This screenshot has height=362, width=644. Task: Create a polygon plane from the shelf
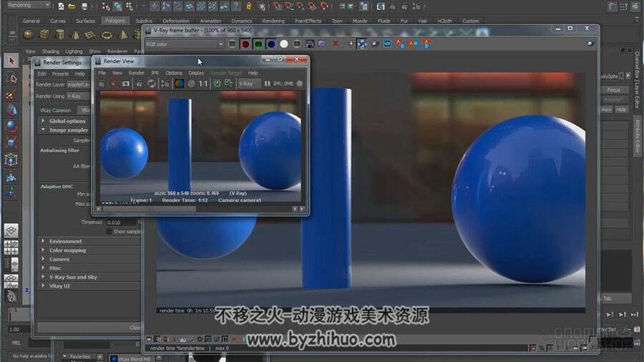pos(90,35)
